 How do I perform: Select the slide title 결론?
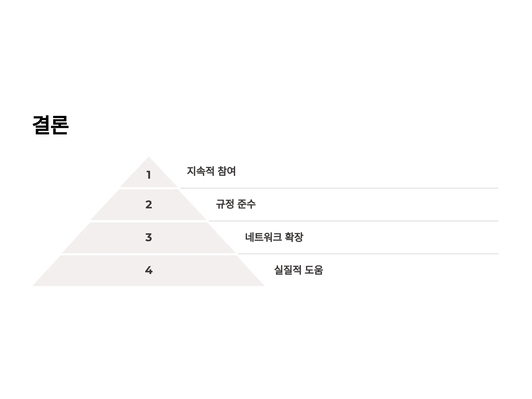(x=51, y=125)
